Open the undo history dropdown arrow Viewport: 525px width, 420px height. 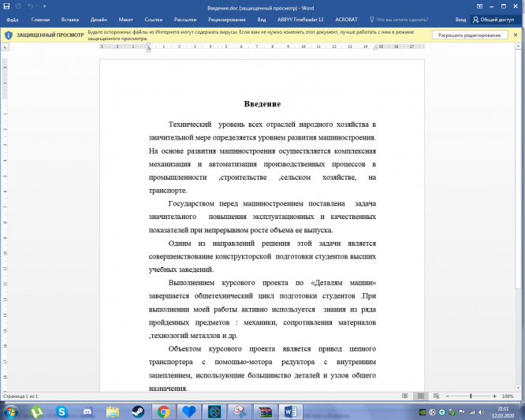36,6
